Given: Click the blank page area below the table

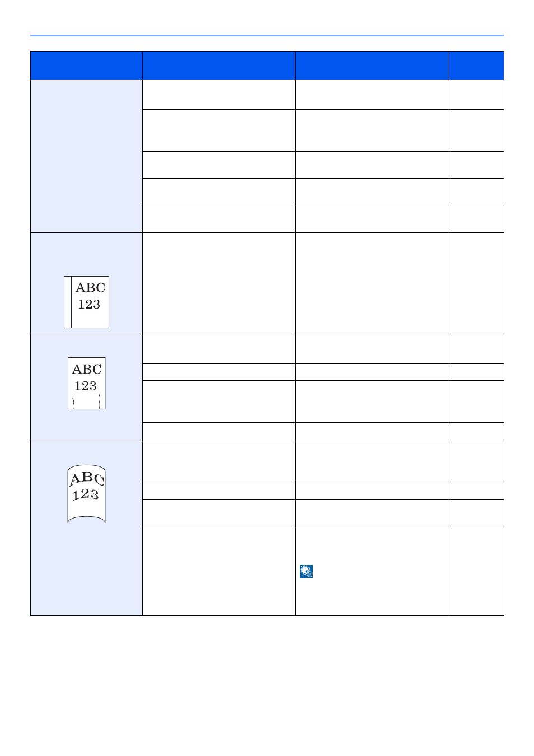Looking at the screenshot, I should [x=267, y=683].
